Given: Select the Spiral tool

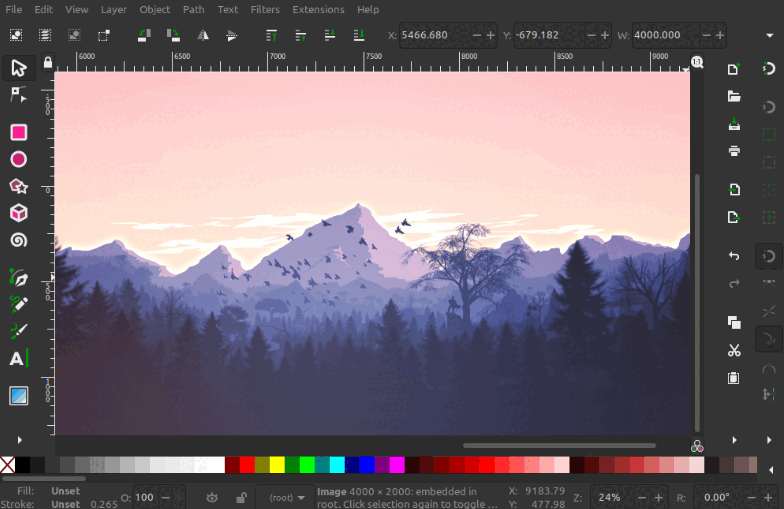Looking at the screenshot, I should (18, 240).
